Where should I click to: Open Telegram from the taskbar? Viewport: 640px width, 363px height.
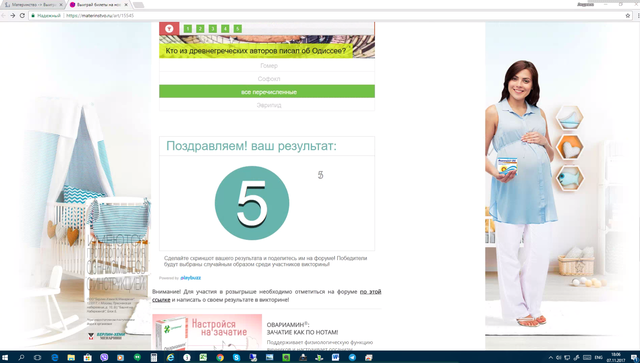coord(352,357)
